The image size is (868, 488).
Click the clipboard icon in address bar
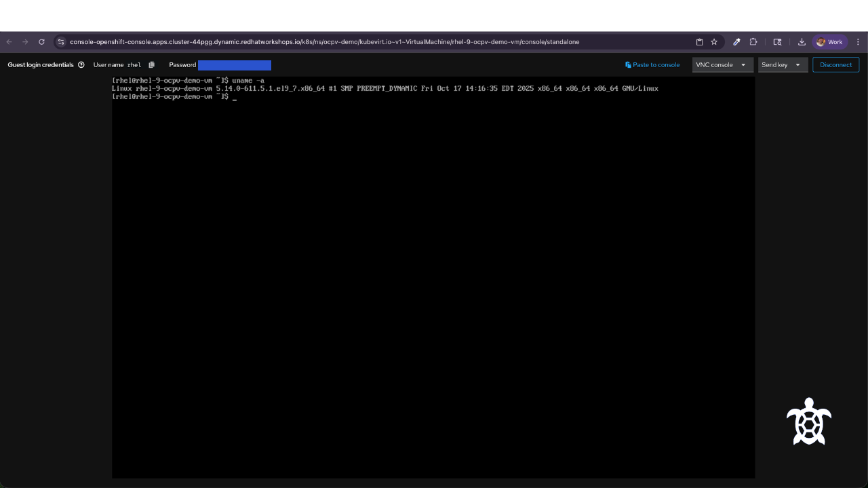pyautogui.click(x=700, y=42)
